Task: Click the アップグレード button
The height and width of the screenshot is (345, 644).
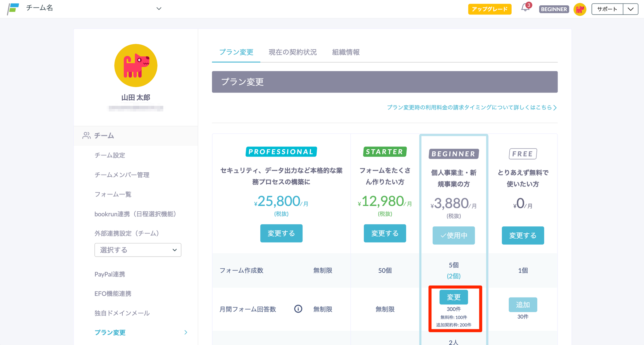Action: point(490,9)
